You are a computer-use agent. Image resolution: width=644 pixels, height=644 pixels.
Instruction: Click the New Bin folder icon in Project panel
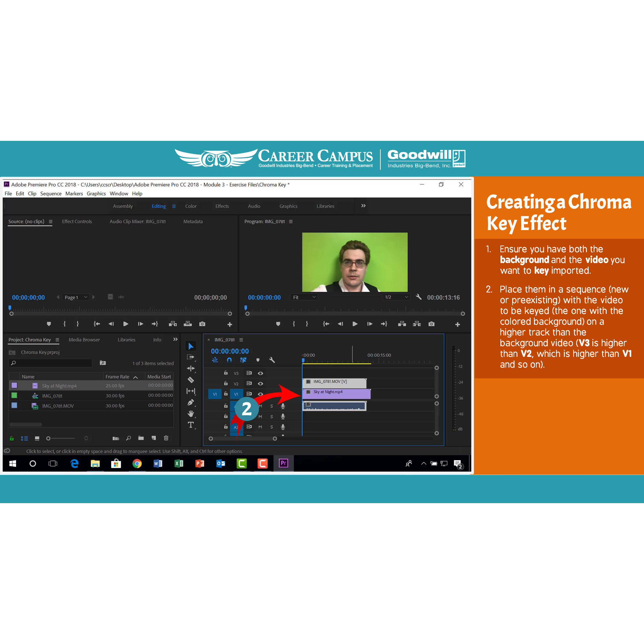(x=141, y=438)
